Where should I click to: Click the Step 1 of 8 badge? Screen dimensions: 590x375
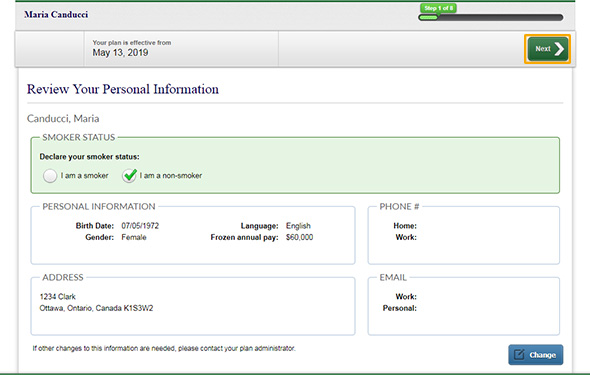(x=438, y=8)
